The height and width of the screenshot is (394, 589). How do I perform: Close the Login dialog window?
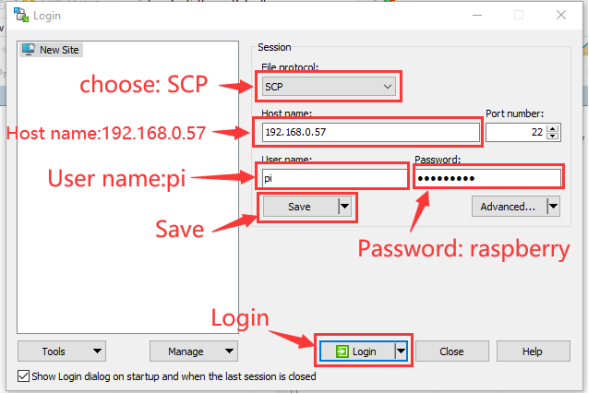[561, 15]
